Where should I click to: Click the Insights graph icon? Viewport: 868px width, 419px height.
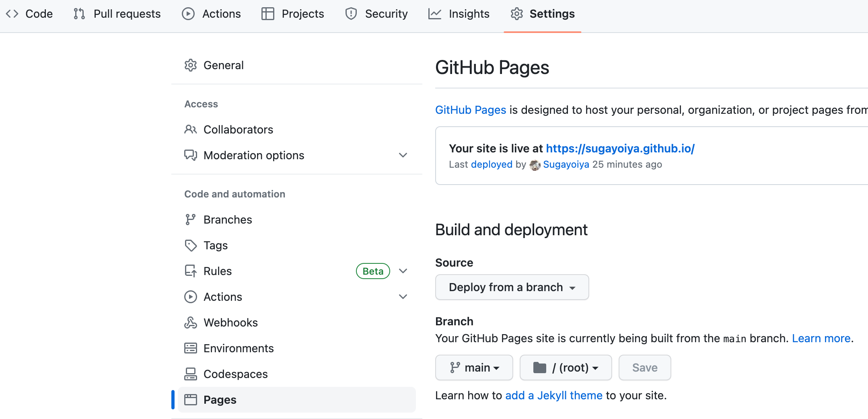click(x=435, y=14)
